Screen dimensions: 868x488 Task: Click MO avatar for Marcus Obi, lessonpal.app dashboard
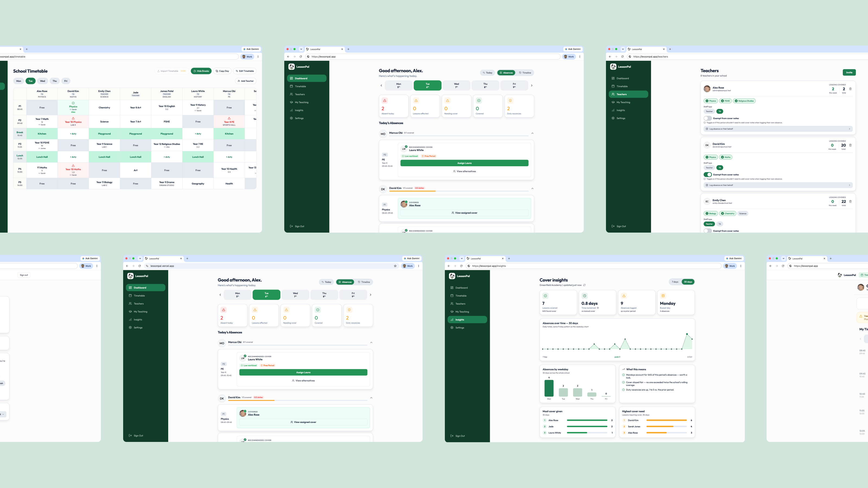[383, 134]
